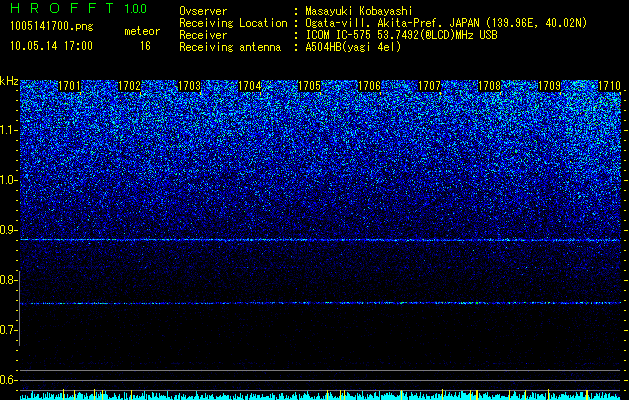Viewport: 629px width, 400px height.
Task: Click the HROFFT title text
Action: click(62, 8)
